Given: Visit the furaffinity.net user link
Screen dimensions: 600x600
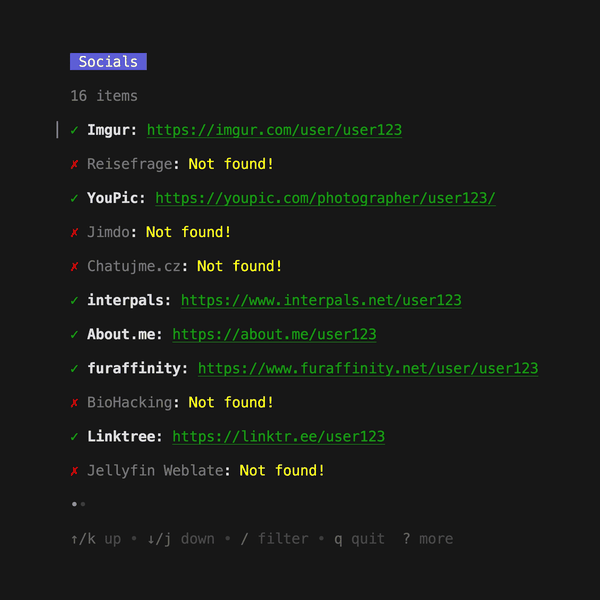Looking at the screenshot, I should tap(367, 368).
